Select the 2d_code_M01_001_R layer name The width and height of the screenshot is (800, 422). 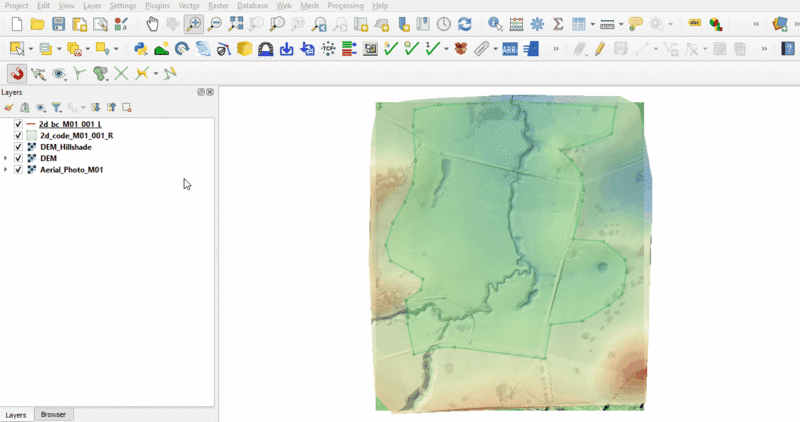click(76, 135)
